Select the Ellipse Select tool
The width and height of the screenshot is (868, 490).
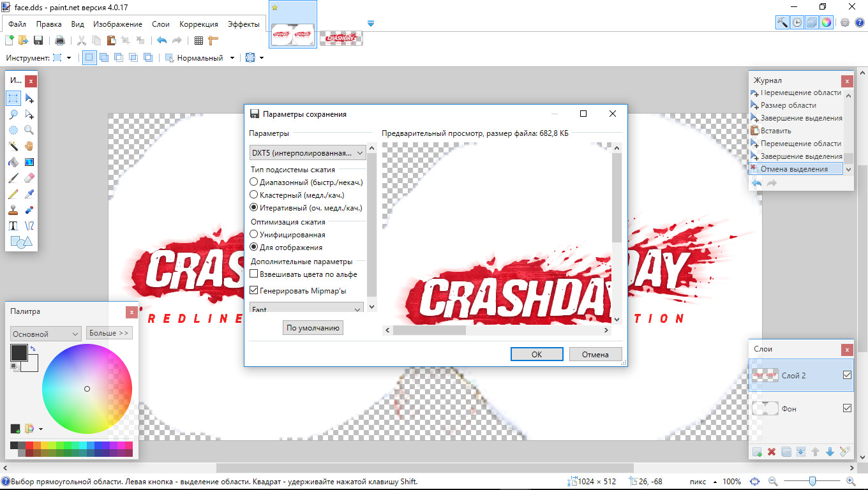click(x=13, y=130)
